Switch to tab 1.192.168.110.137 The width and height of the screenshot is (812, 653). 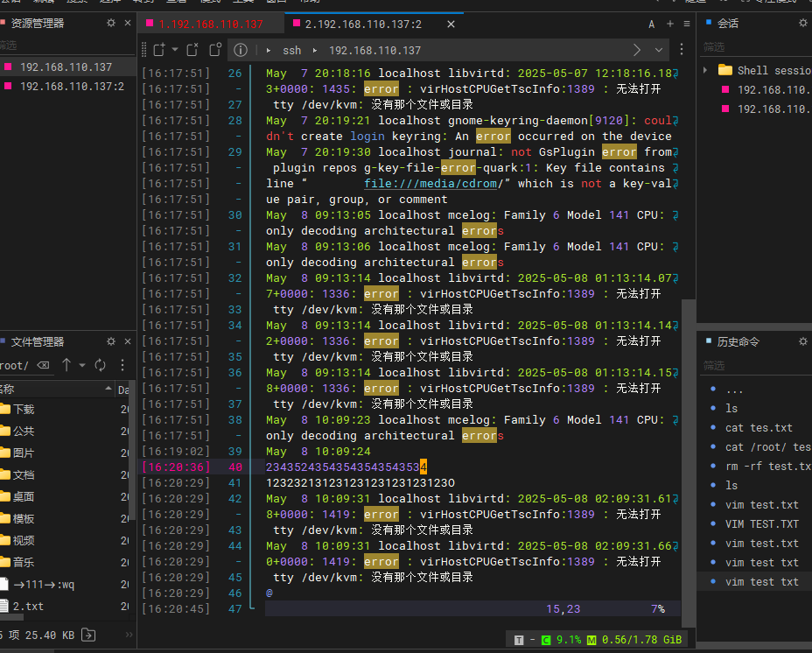[x=211, y=25]
